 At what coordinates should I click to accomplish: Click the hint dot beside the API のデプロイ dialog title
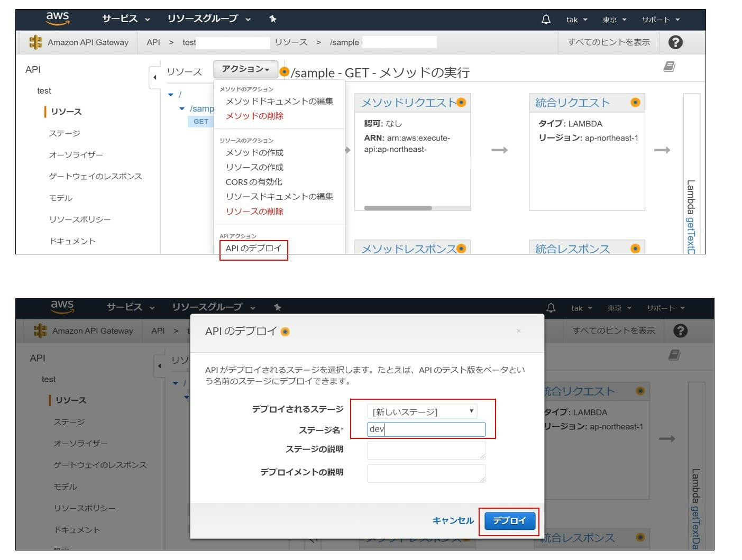click(x=285, y=332)
